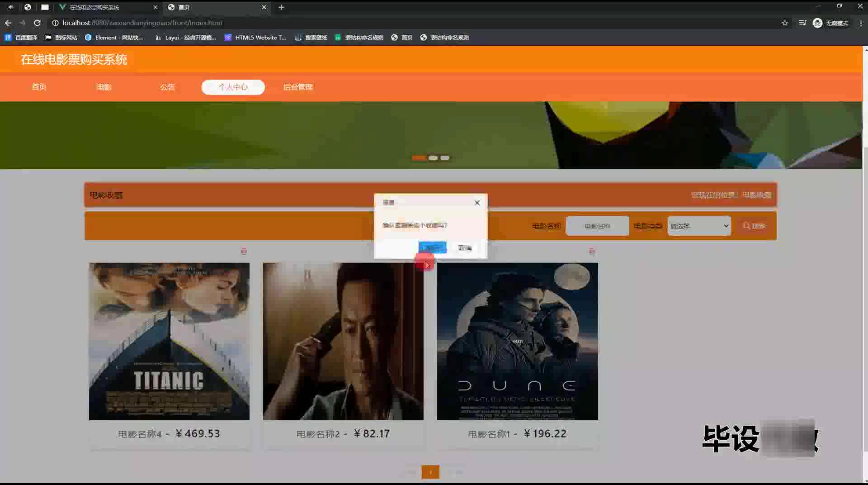Select the 电影名称4 price label
Viewport: 868px width, 485px height.
[169, 433]
